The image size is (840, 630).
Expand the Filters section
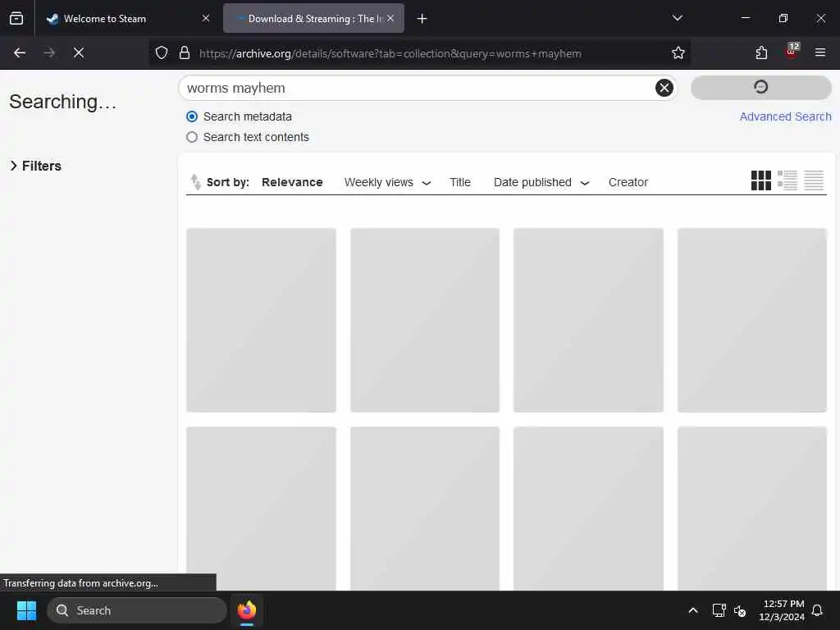tap(35, 166)
